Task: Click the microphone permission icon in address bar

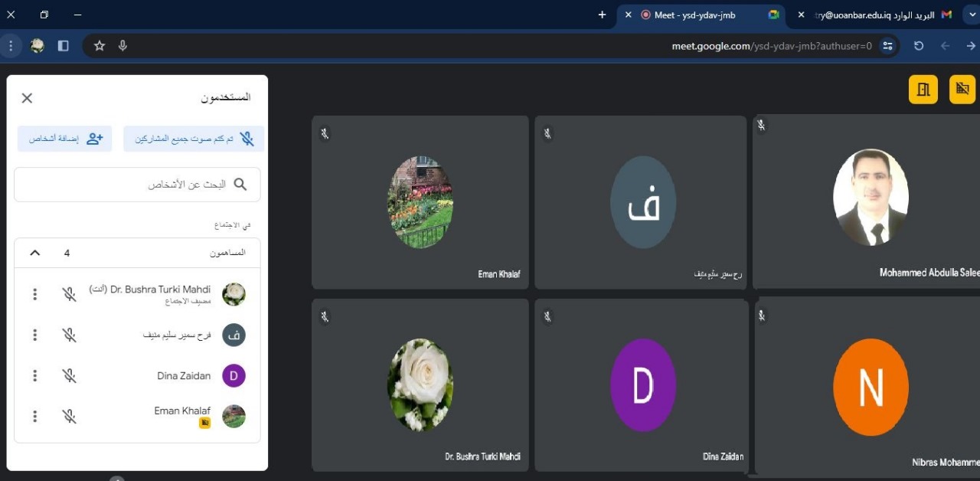Action: [122, 46]
